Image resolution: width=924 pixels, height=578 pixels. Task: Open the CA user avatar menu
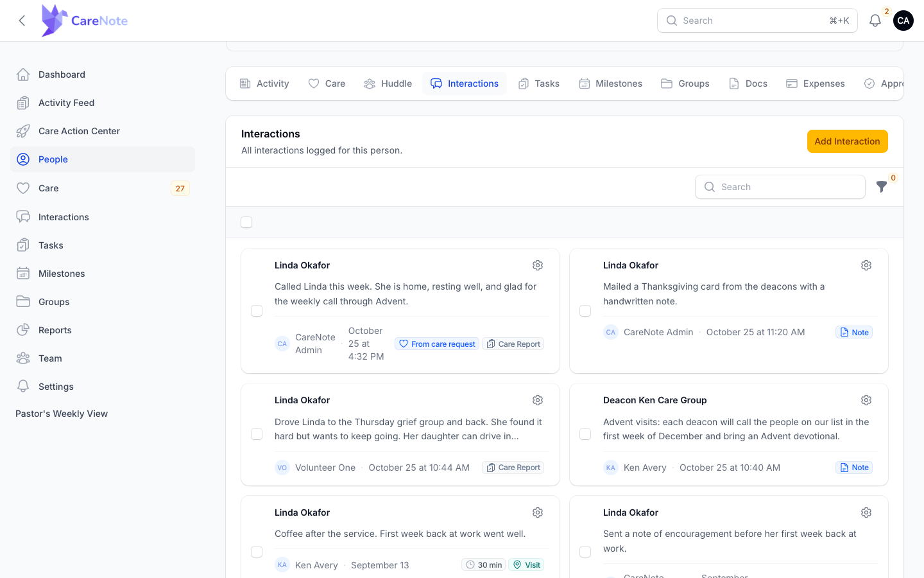pyautogui.click(x=903, y=21)
